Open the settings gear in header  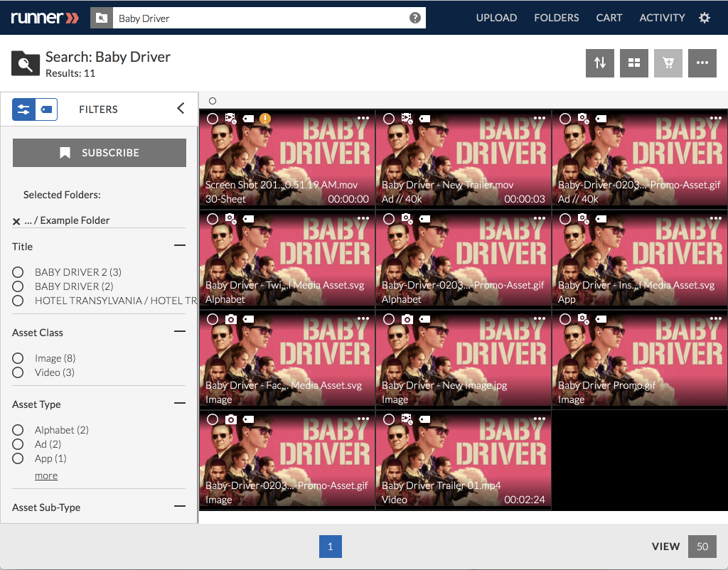click(x=705, y=18)
